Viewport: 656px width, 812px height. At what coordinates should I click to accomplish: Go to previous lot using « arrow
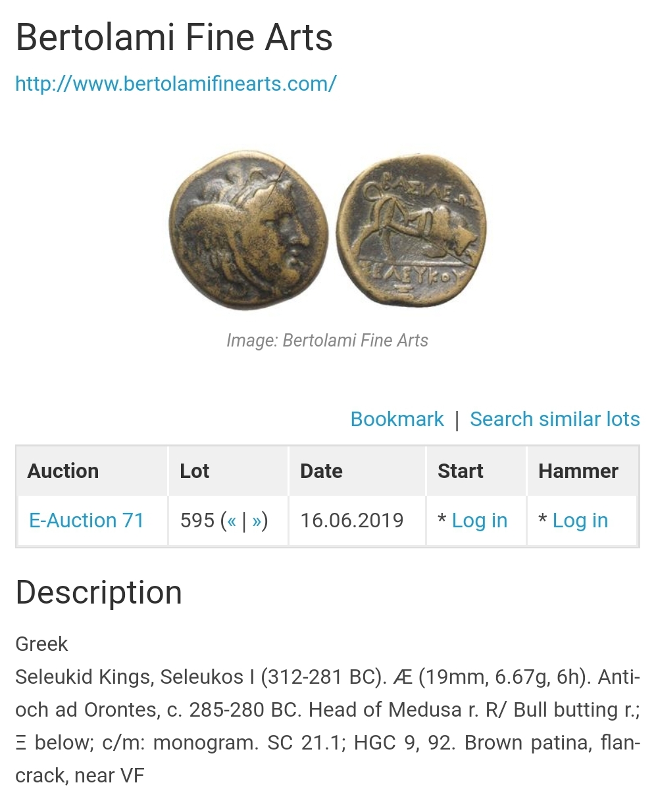click(x=232, y=521)
